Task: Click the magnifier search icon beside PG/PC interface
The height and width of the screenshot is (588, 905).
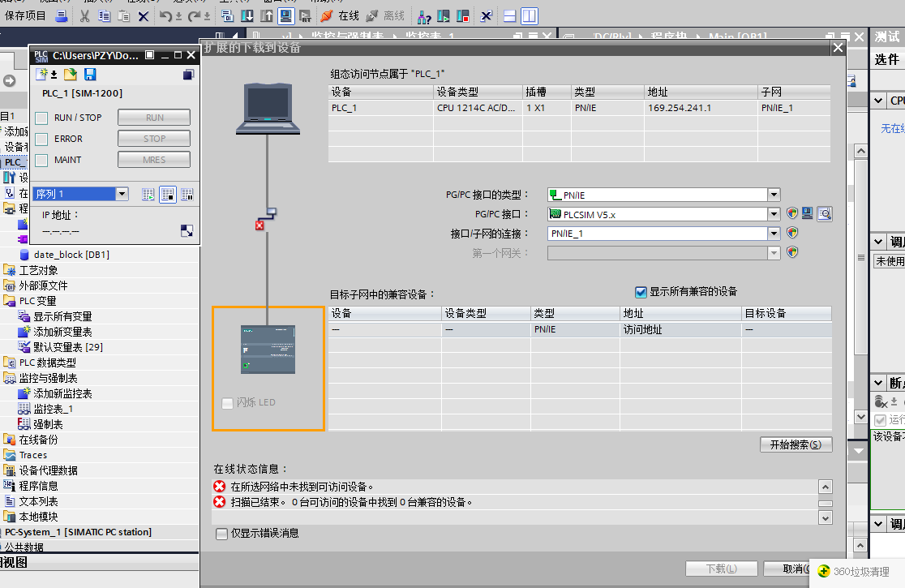Action: [x=825, y=214]
